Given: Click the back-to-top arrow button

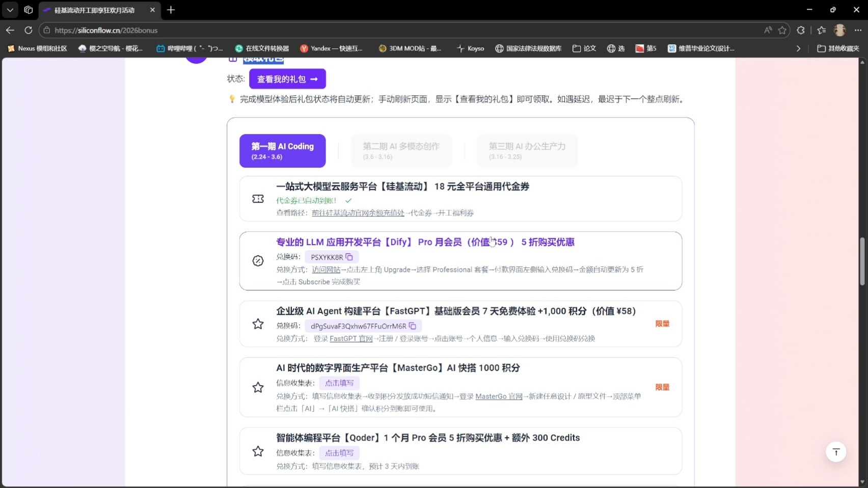Looking at the screenshot, I should tap(836, 452).
